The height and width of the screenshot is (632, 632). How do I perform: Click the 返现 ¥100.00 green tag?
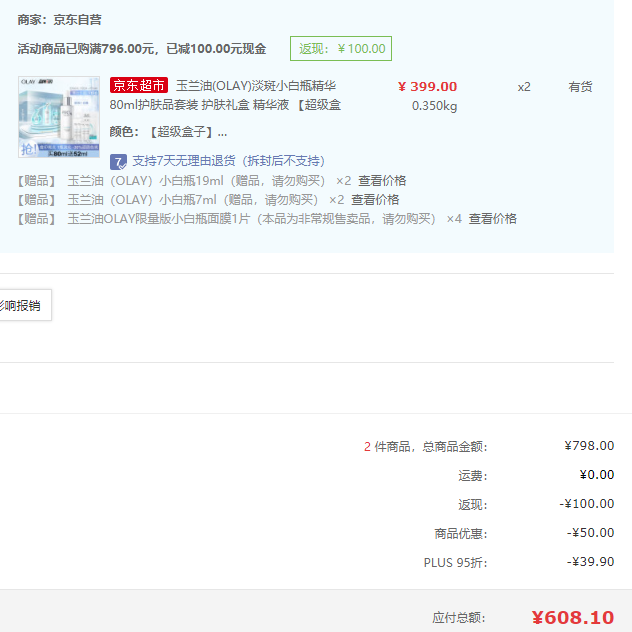341,48
